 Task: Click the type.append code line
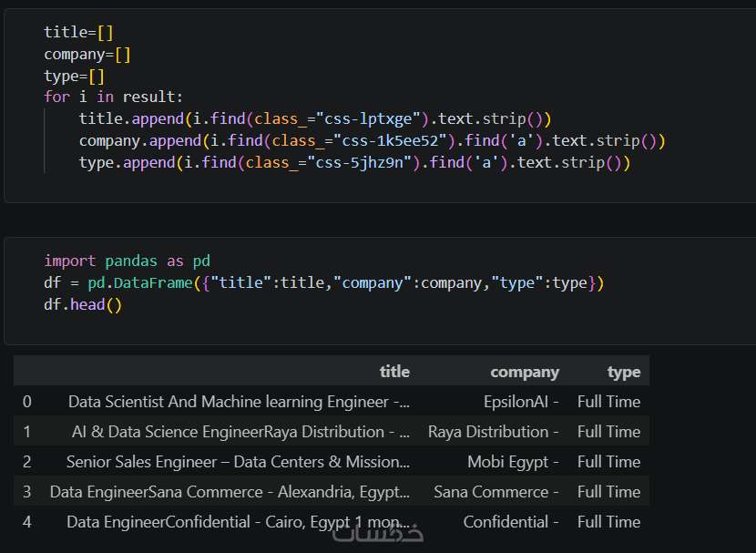pos(354,163)
